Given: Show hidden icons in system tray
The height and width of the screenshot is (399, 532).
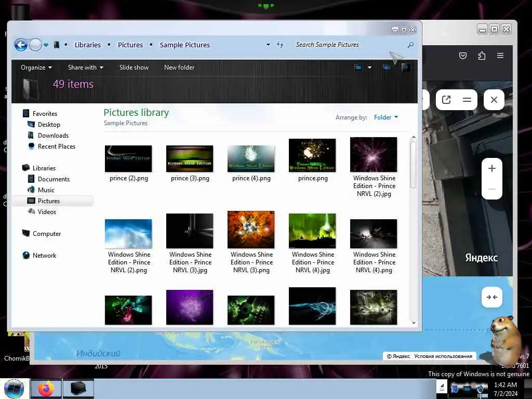Looking at the screenshot, I should pyautogui.click(x=442, y=388).
